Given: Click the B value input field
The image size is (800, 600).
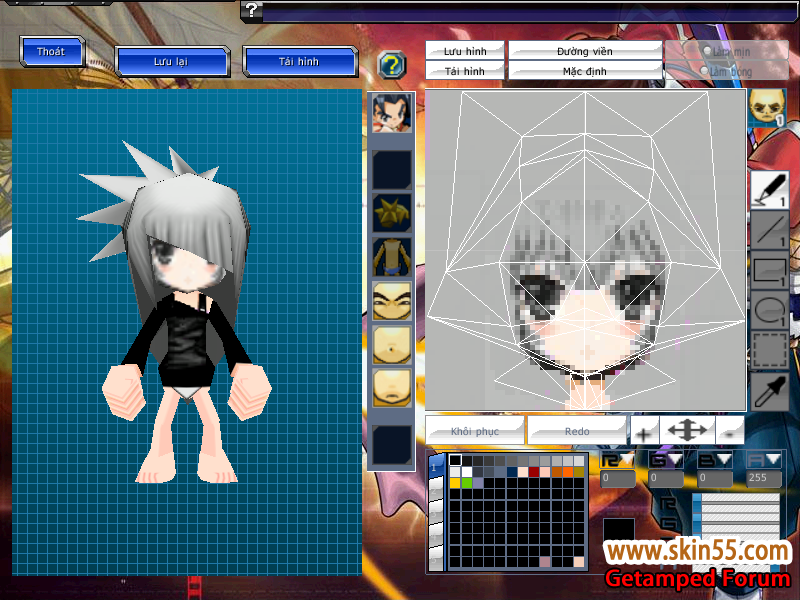Looking at the screenshot, I should [x=715, y=478].
